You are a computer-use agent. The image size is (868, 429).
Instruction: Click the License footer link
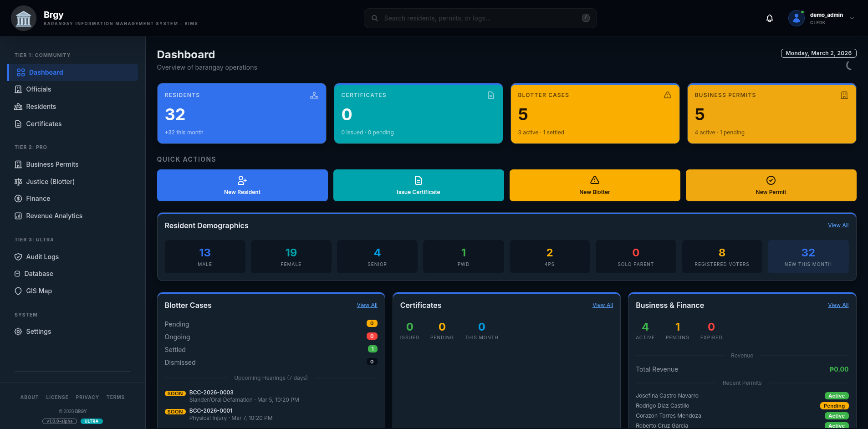[57, 398]
